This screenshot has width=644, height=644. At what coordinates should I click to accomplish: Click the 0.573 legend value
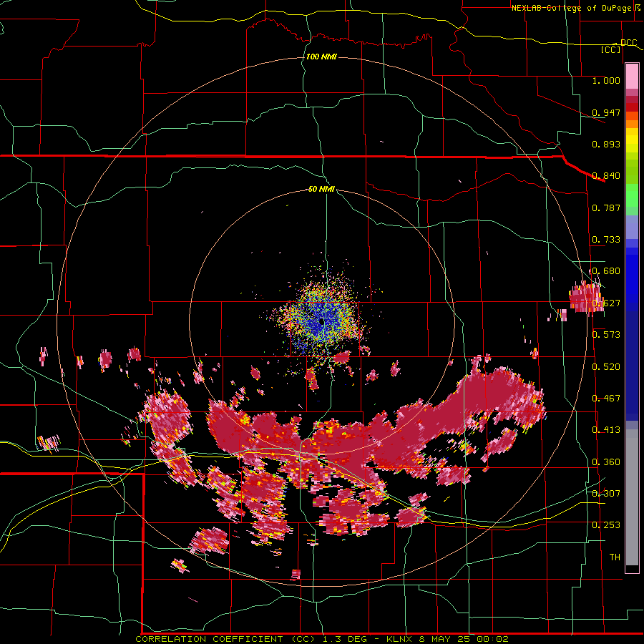pos(606,335)
